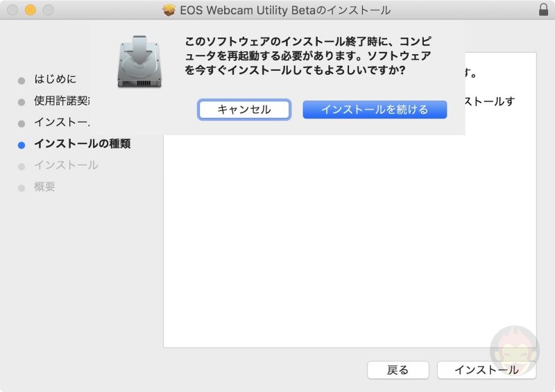
Task: Click the installer disk icon in the dialog
Action: click(139, 61)
